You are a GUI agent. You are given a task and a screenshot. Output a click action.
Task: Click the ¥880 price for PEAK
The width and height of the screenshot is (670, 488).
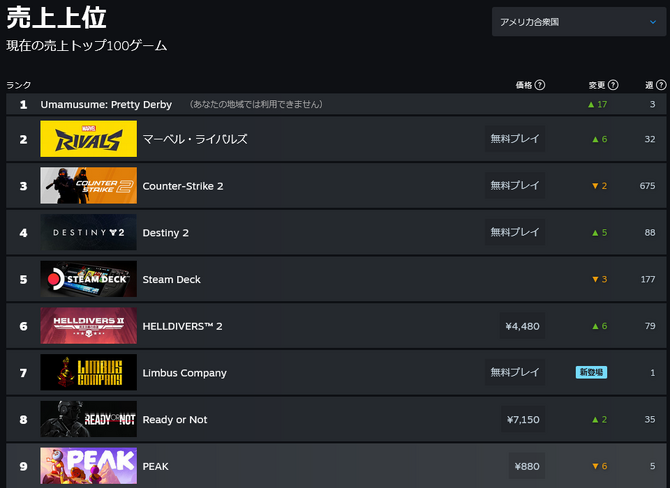pos(526,466)
